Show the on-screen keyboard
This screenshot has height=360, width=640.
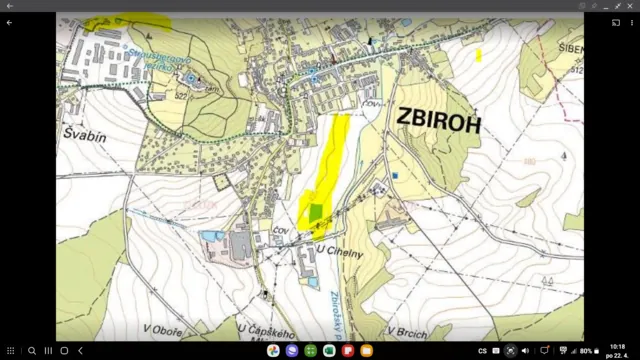(496, 351)
